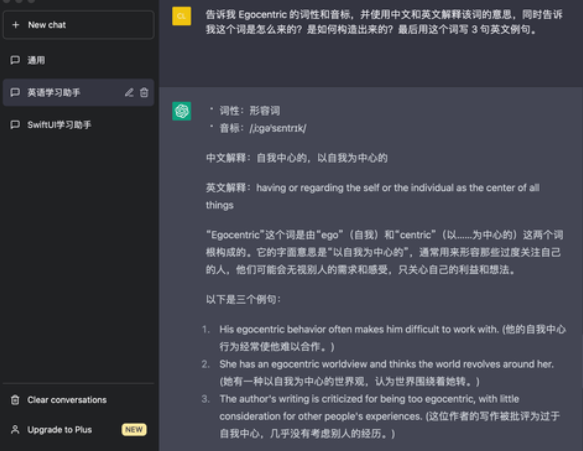Click example sentence "The author's writing is criticized"

pos(390,416)
